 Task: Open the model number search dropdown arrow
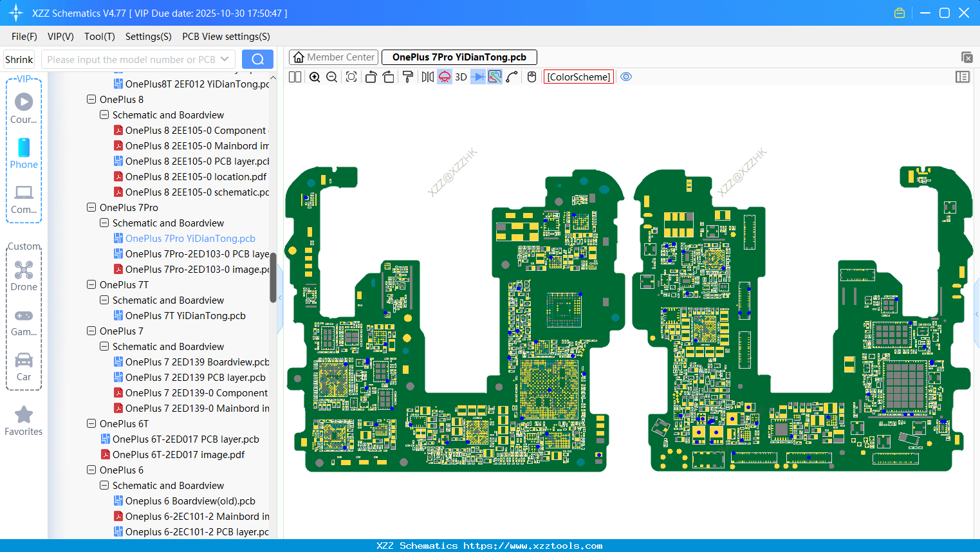[x=225, y=59]
